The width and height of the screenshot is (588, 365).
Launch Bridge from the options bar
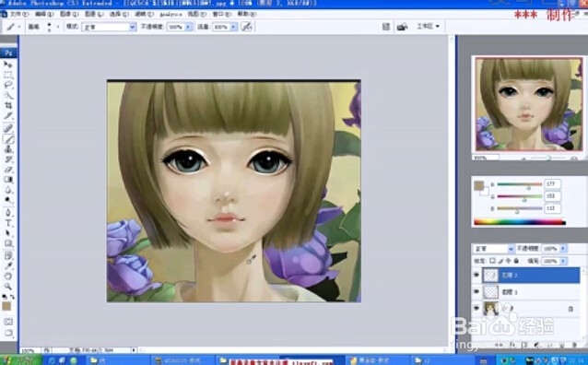[402, 27]
